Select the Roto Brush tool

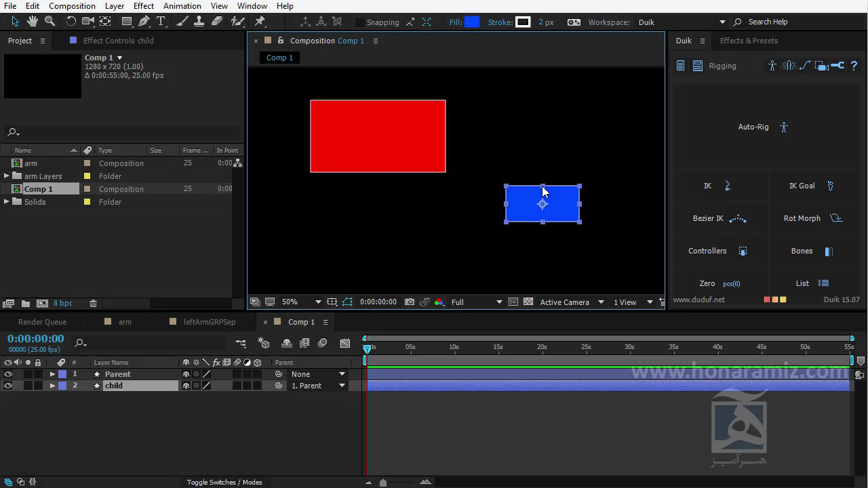click(x=238, y=22)
